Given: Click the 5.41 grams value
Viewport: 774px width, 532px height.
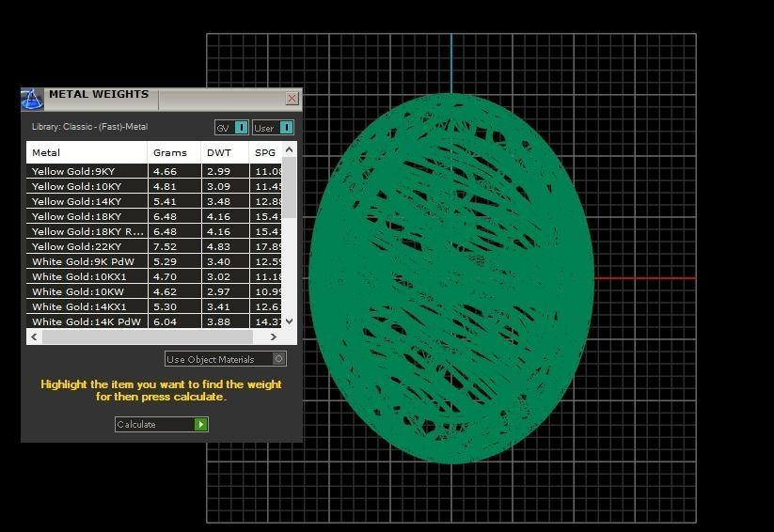Looking at the screenshot, I should coord(165,202).
